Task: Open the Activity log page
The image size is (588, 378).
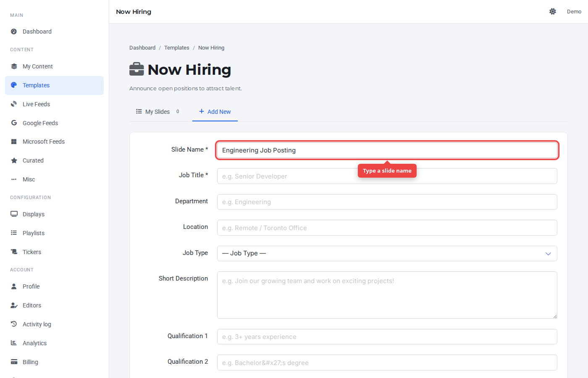Action: (x=54, y=324)
